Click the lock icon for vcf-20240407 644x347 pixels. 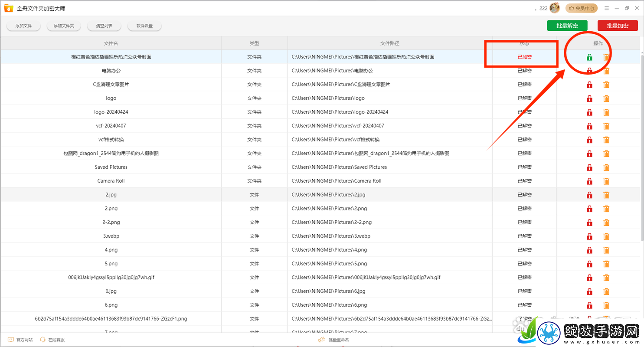pyautogui.click(x=589, y=126)
